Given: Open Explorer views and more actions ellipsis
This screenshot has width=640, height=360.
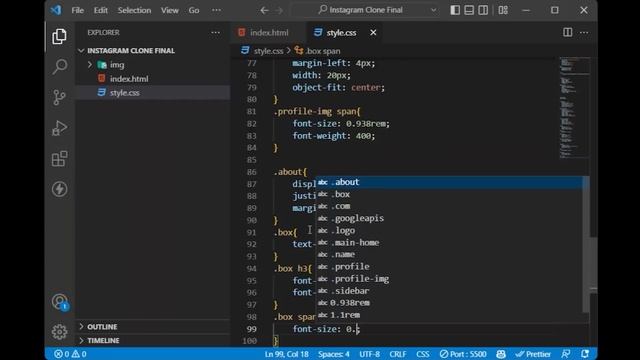Looking at the screenshot, I should 215,32.
